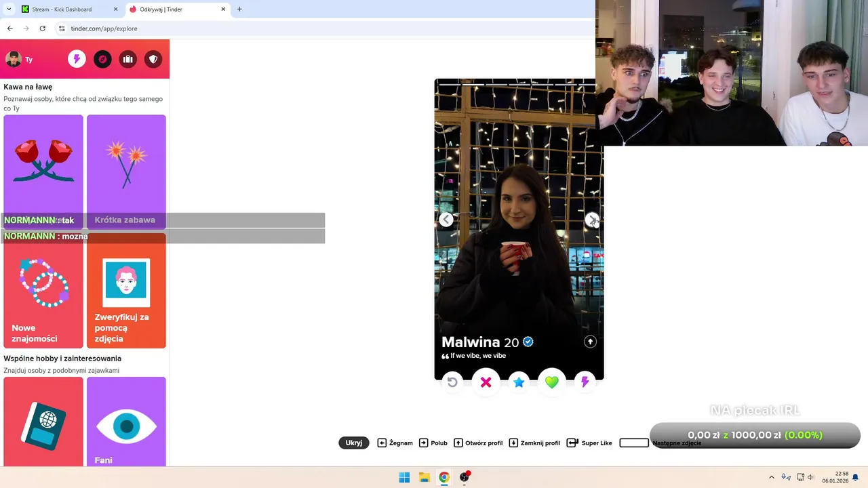
Task: Click the text Znajduj osoby z podobnymi zajawkami
Action: click(61, 371)
